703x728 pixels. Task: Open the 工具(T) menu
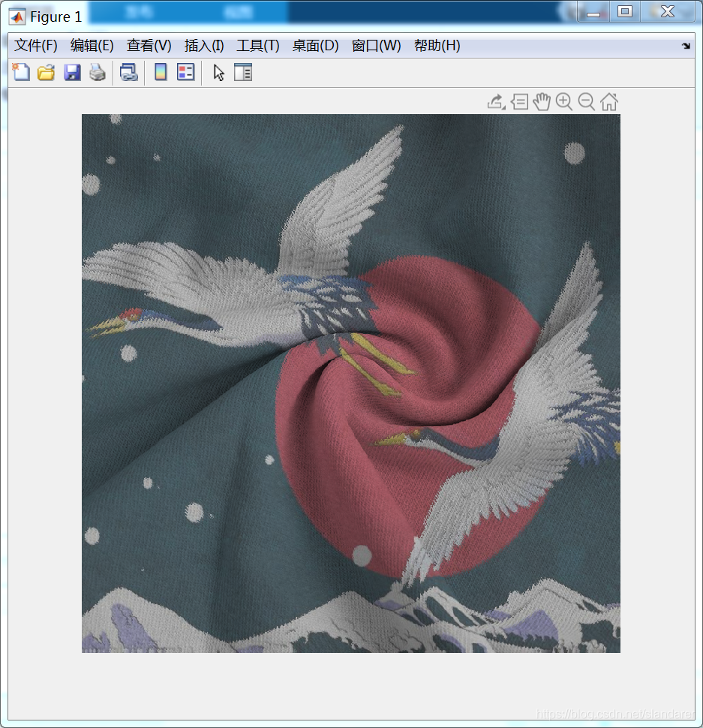click(x=258, y=46)
